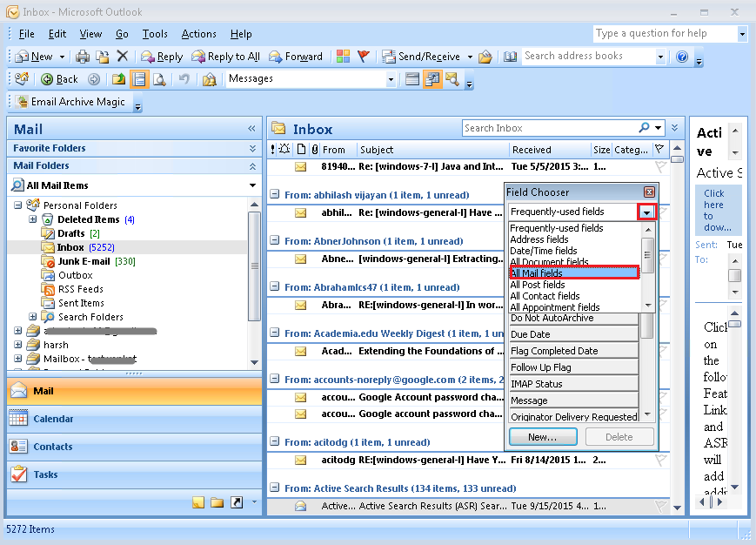756x545 pixels.
Task: Open the Send/Receive dropdown arrow
Action: [470, 57]
